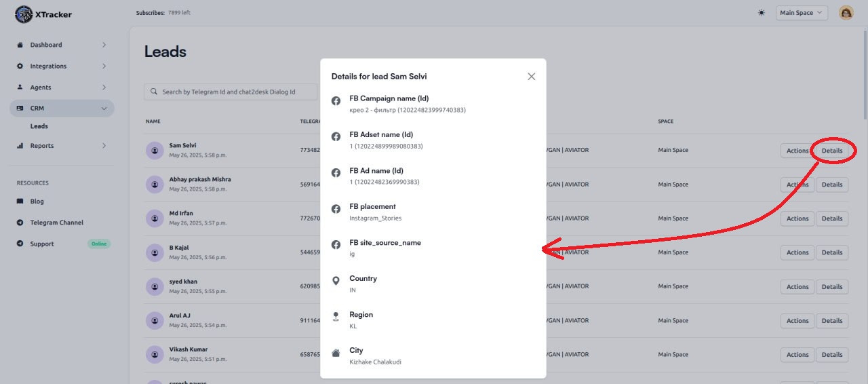868x384 pixels.
Task: Expand the Reports sidebar menu
Action: coord(61,146)
